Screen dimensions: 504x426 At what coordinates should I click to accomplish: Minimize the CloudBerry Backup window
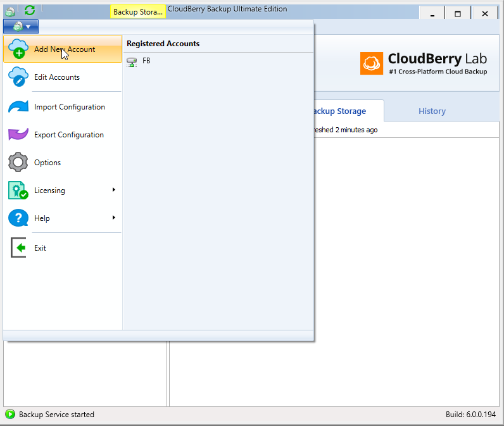pos(432,13)
